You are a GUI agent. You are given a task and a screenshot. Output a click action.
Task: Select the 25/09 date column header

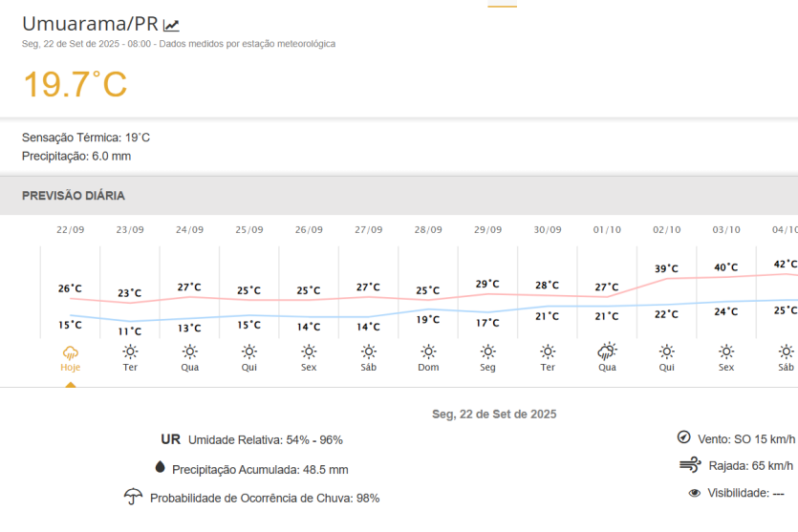click(249, 230)
